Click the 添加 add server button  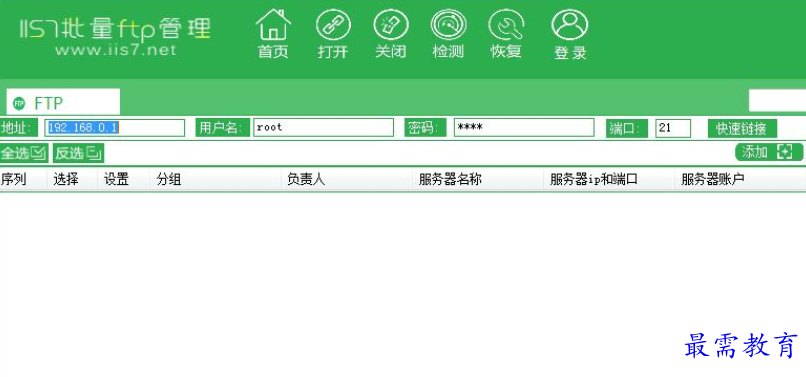coord(769,152)
